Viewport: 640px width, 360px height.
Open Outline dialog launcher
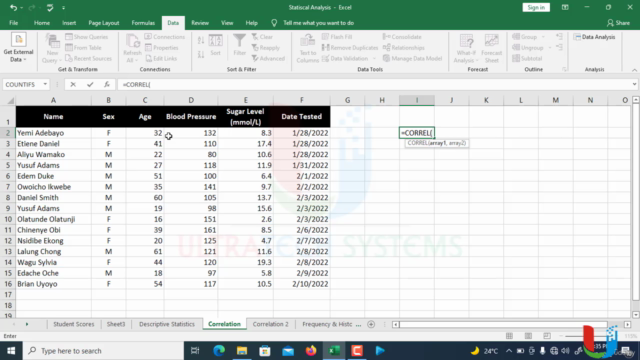coord(564,69)
